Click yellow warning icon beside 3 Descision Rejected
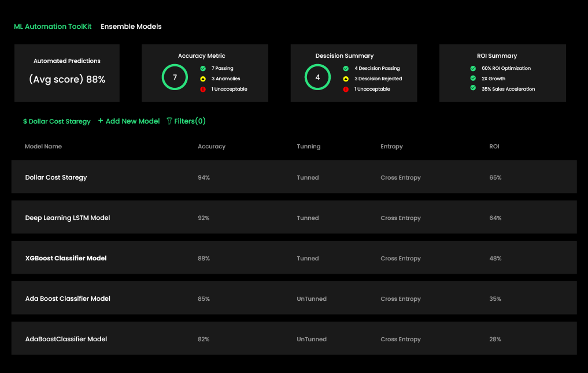588x373 pixels. tap(346, 79)
